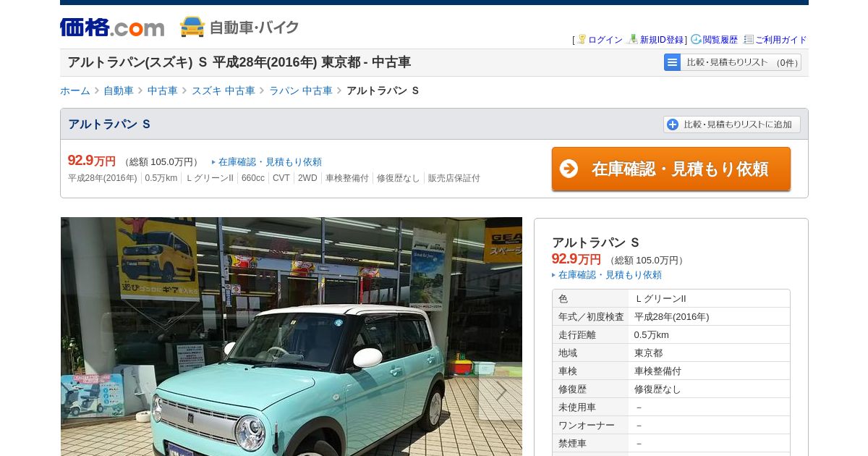The width and height of the screenshot is (868, 456).
Task: Click CVT in the summary spec line
Action: tap(281, 178)
